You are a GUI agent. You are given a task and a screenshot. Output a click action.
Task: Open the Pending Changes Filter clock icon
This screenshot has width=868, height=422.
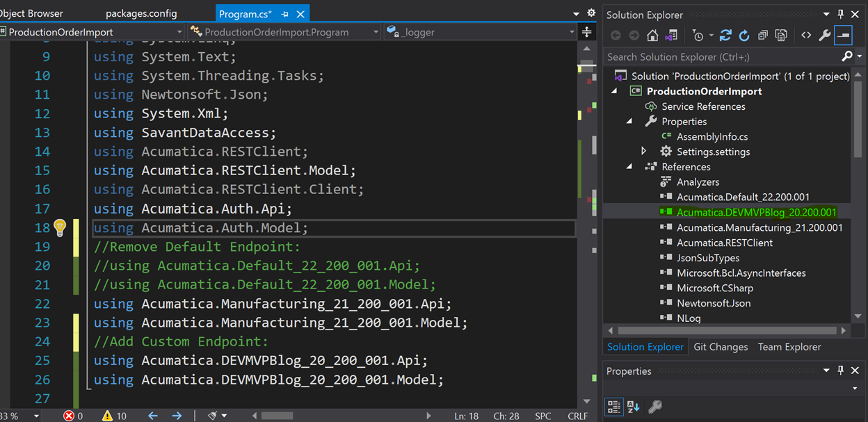point(698,35)
